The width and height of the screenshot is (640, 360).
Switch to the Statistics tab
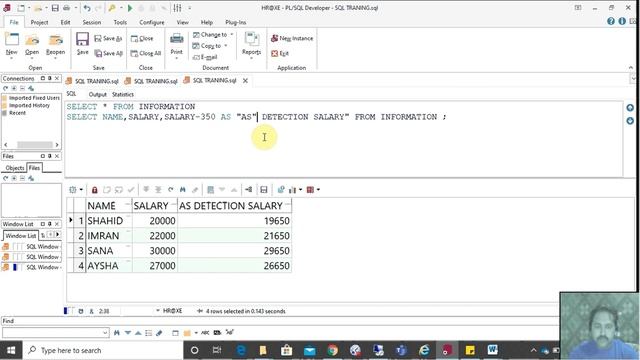click(x=123, y=94)
